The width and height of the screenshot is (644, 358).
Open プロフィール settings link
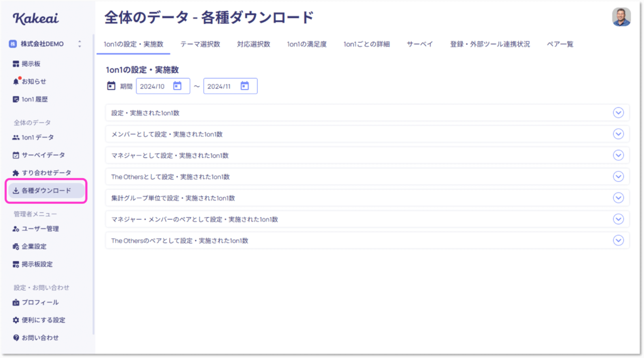(x=40, y=302)
